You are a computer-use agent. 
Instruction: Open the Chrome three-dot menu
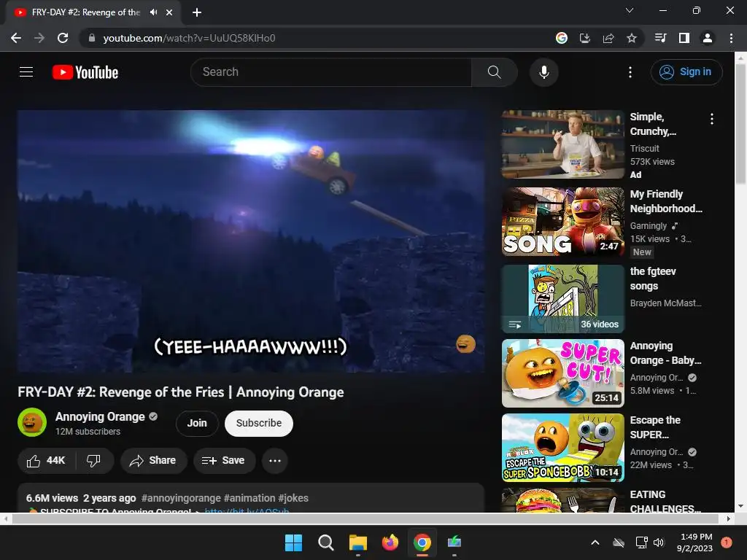click(x=731, y=38)
